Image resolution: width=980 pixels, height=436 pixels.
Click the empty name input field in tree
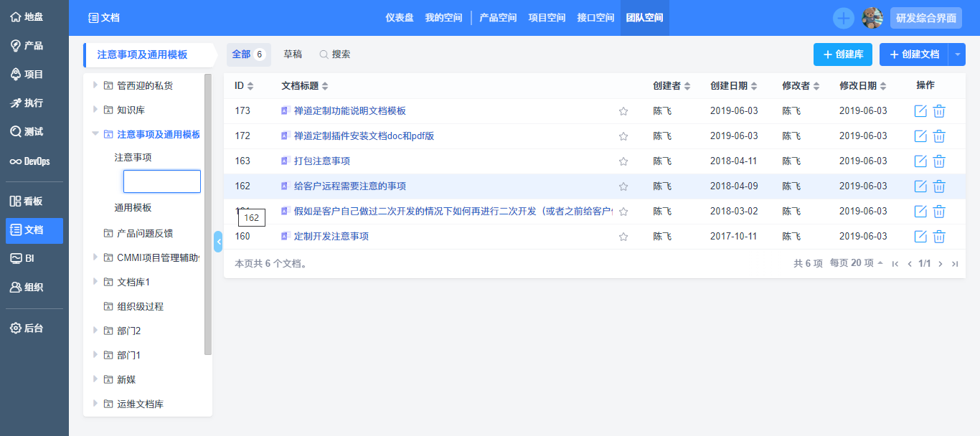(x=162, y=181)
